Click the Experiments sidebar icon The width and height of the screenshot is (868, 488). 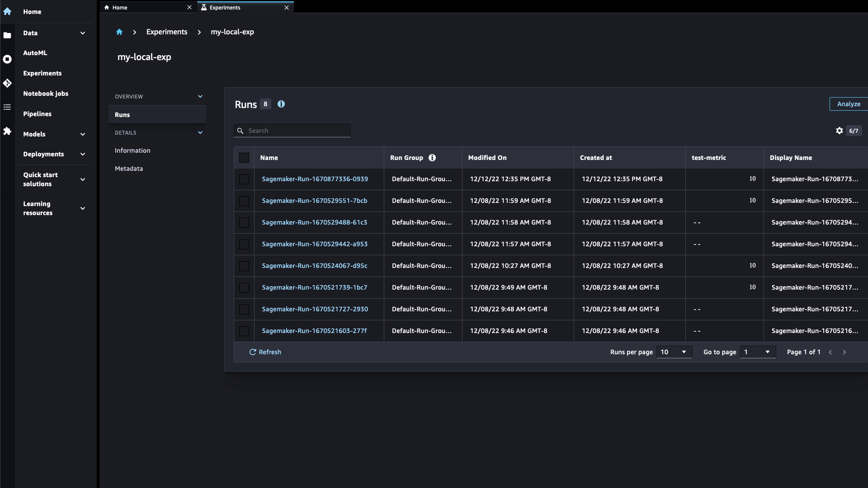pyautogui.click(x=7, y=83)
